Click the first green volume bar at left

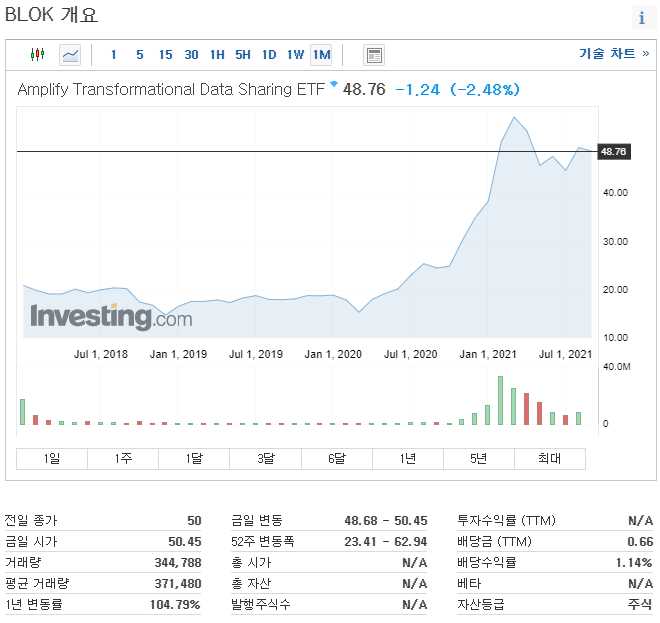click(x=22, y=412)
